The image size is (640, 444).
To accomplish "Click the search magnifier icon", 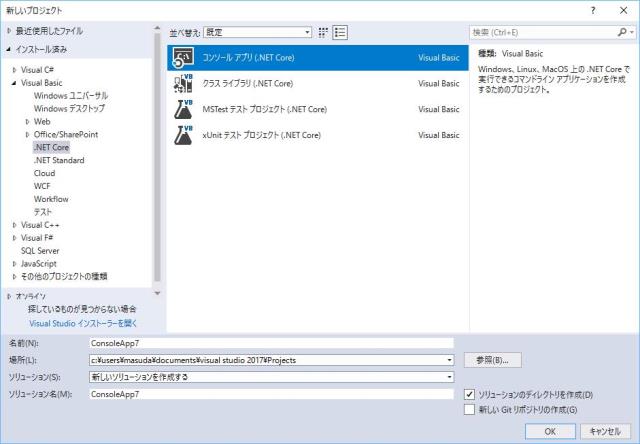I will coord(622,32).
